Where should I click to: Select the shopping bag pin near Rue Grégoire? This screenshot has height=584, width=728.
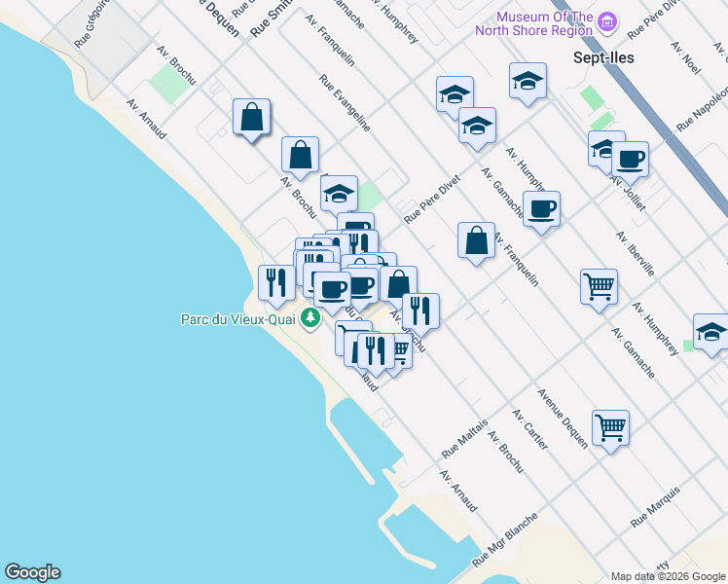(252, 120)
